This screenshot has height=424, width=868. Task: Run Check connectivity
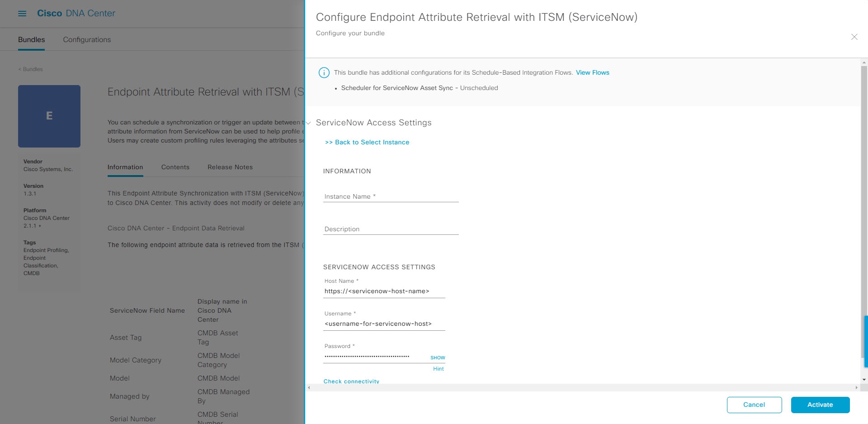pyautogui.click(x=351, y=381)
